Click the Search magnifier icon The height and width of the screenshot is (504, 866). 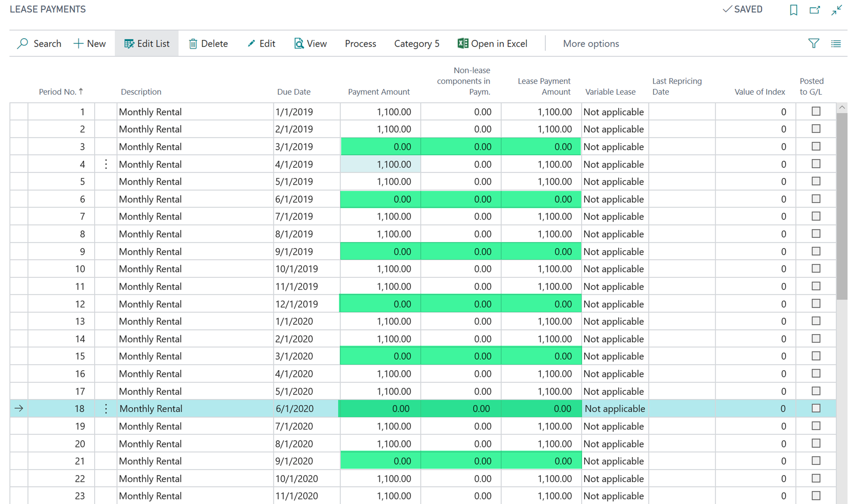(23, 43)
